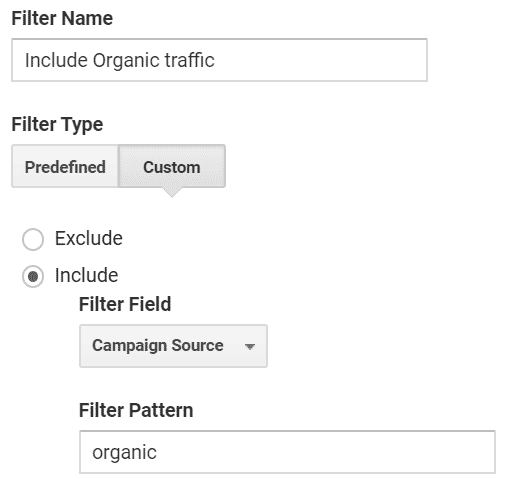
Task: Click the empty area of the Filter Pattern box
Action: [325, 452]
